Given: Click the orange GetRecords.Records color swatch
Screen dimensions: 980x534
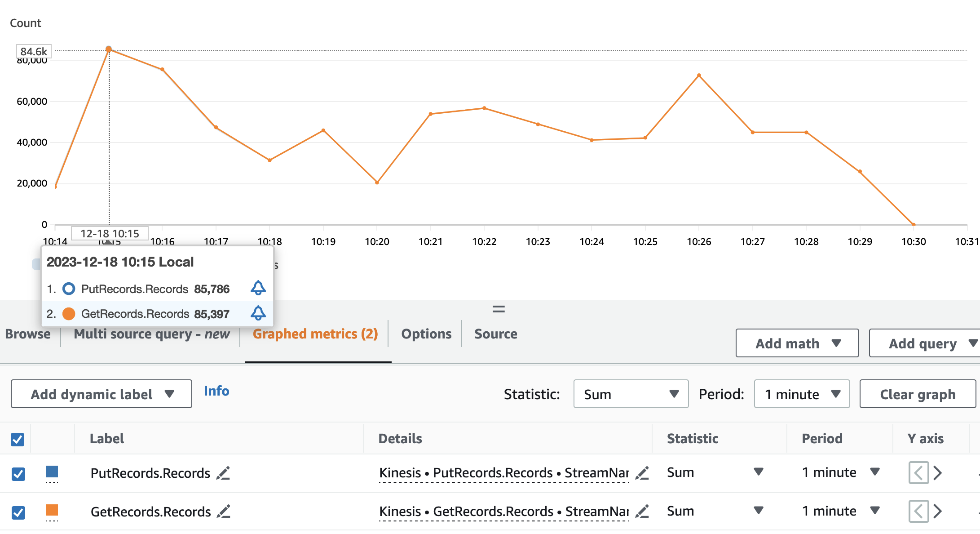Looking at the screenshot, I should [52, 510].
